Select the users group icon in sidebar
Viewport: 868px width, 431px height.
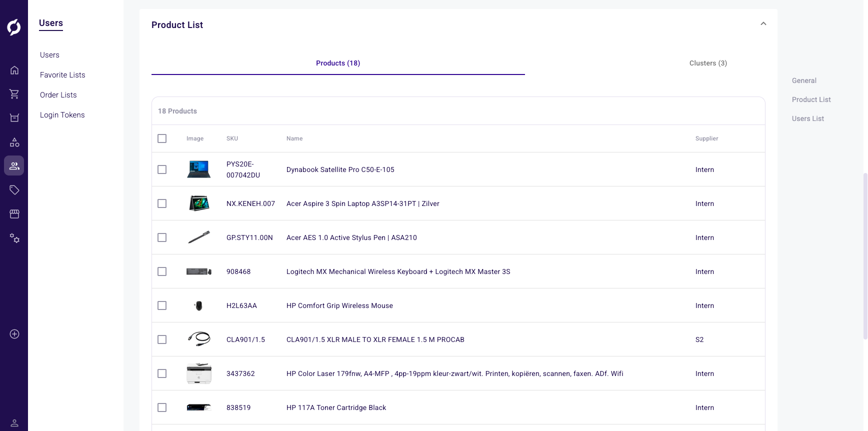point(14,165)
